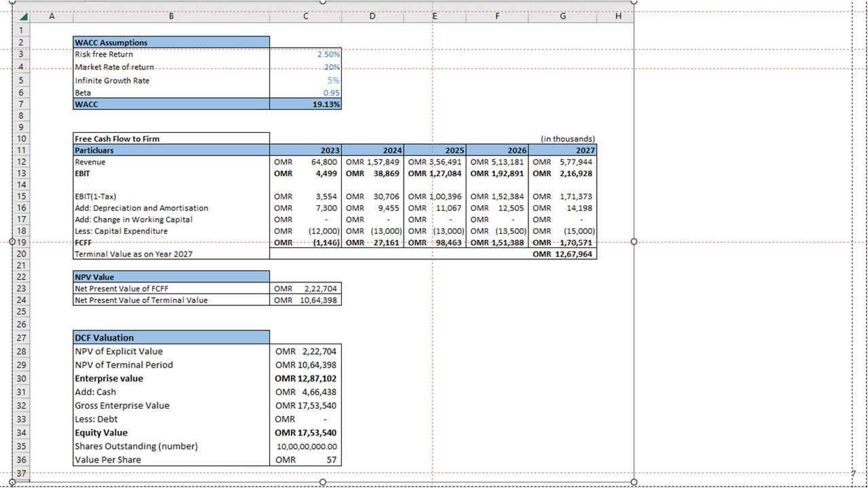
Task: Click the Terminal Value OMR 12,67,964 cell
Action: [x=562, y=254]
